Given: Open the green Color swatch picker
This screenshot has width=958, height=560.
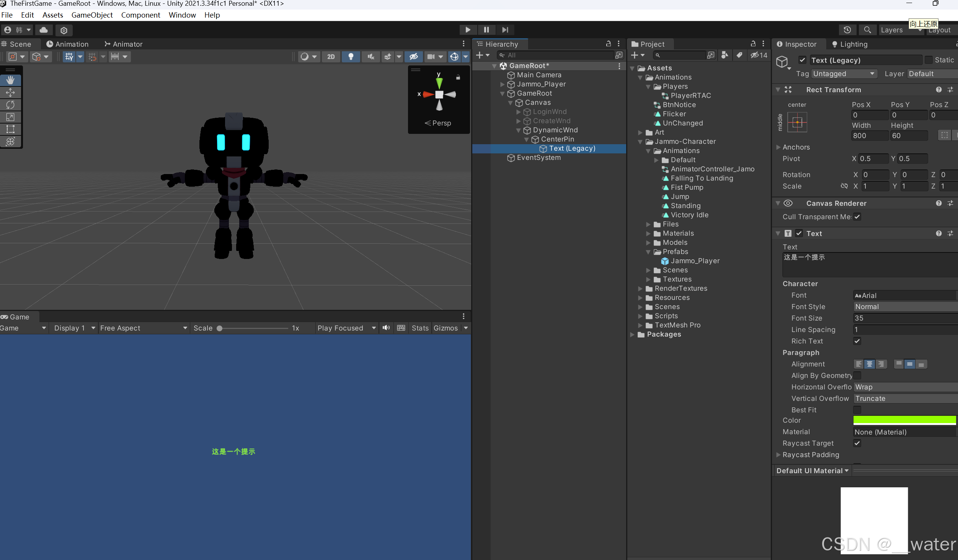Looking at the screenshot, I should pos(904,420).
